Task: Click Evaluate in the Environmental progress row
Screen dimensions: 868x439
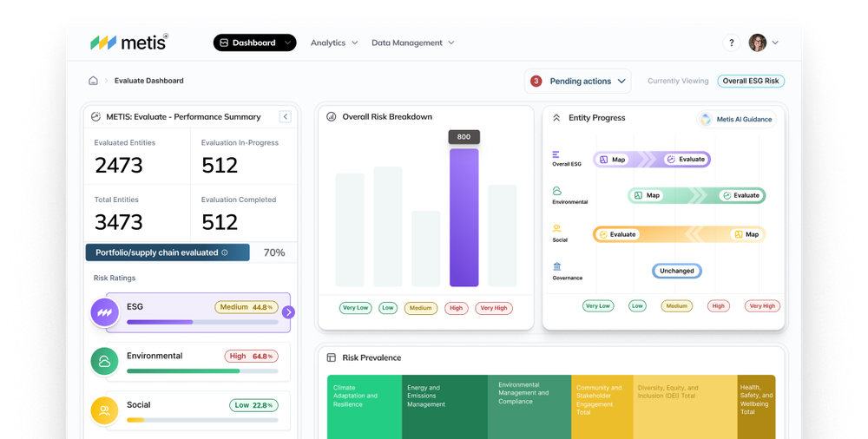Action: tap(740, 195)
